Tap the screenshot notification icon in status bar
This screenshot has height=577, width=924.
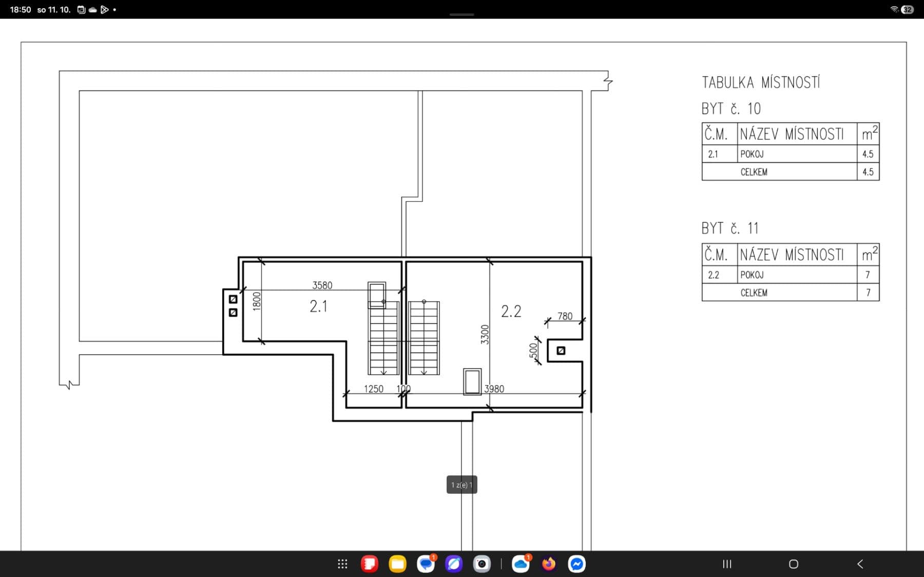[x=81, y=9]
